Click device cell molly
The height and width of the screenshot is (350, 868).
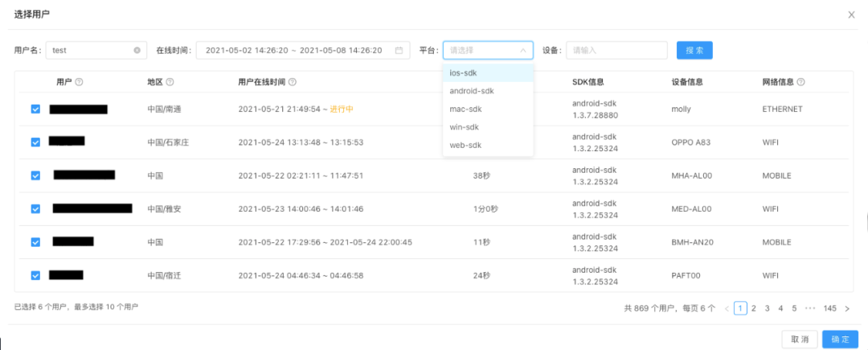(681, 109)
